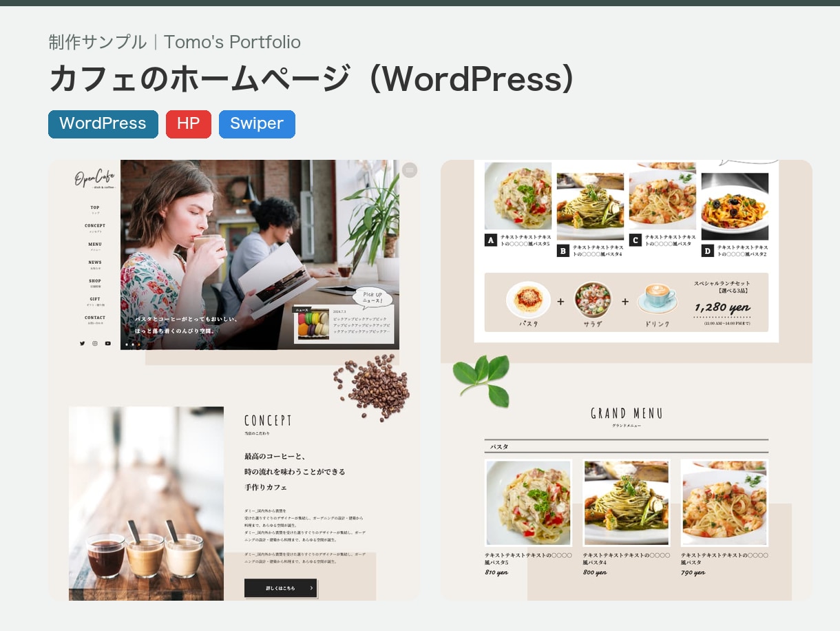Click the C label badge under the pasta photo

pos(636,240)
